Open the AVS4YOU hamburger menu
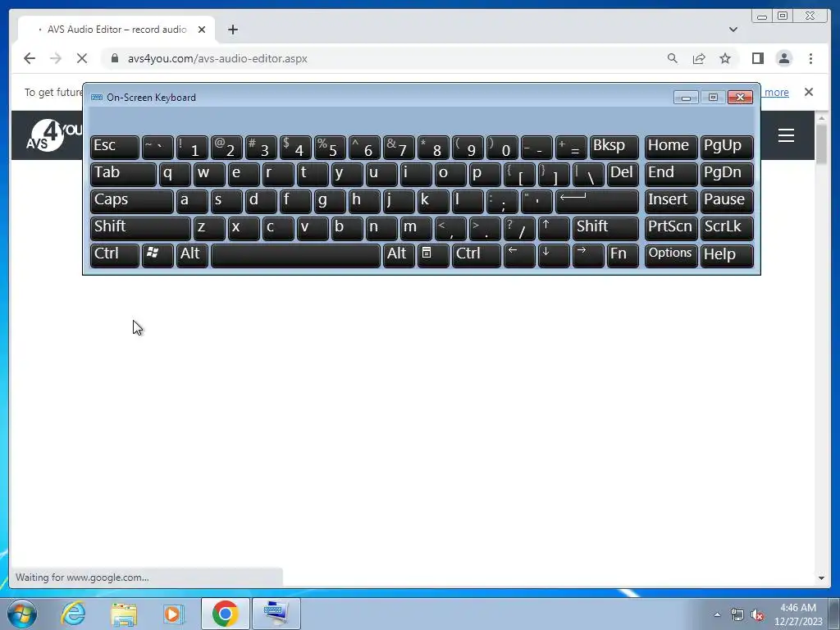The image size is (840, 630). (x=786, y=135)
